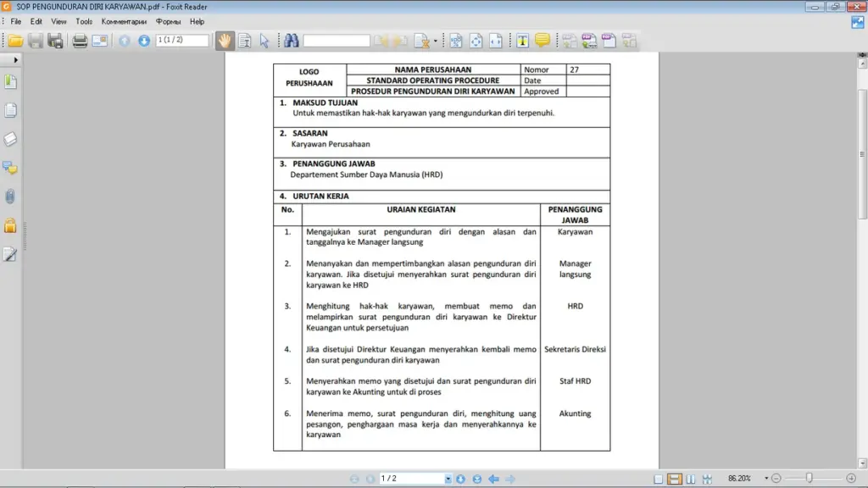868x488 pixels.
Task: Open the Attachments paperclip panel
Action: coord(10,197)
